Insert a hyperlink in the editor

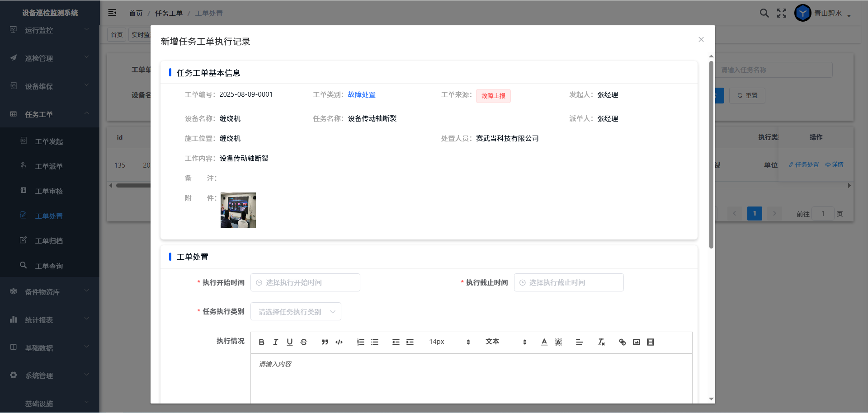point(622,342)
